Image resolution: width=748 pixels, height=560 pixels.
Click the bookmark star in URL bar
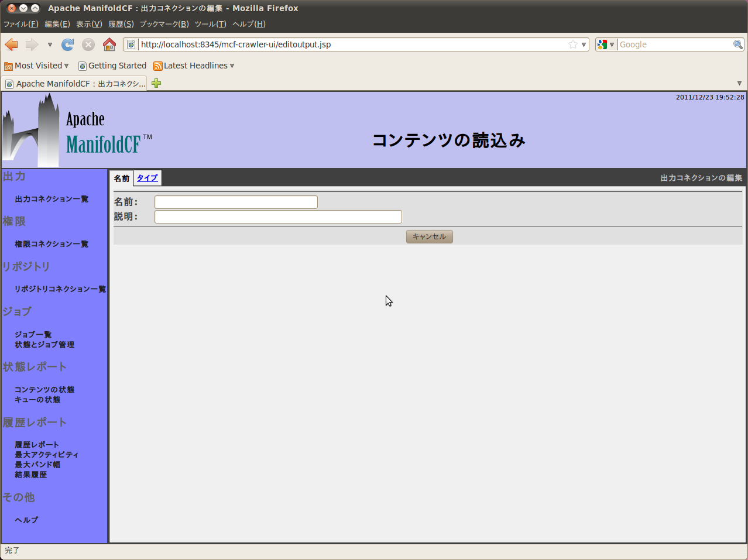(x=572, y=44)
